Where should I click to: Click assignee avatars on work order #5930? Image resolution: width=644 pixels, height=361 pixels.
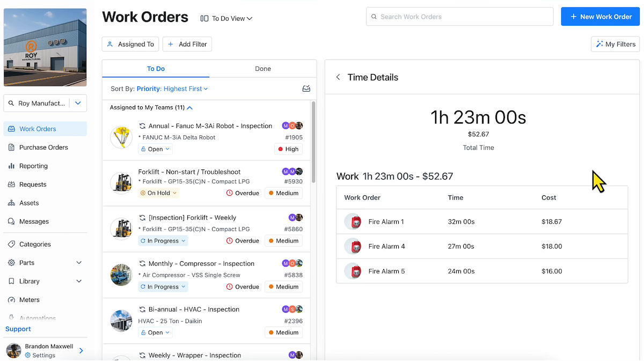coord(292,172)
